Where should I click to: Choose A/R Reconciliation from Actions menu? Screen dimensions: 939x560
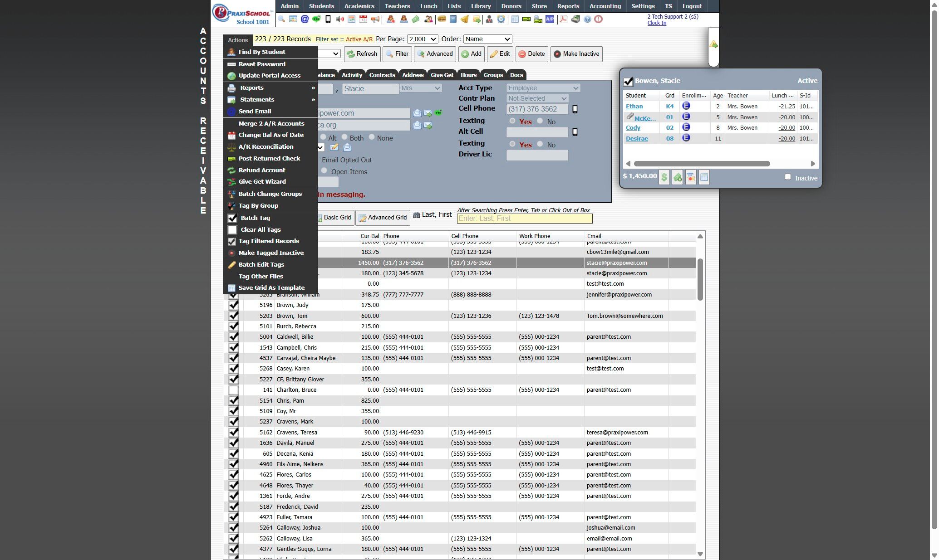coord(266,146)
